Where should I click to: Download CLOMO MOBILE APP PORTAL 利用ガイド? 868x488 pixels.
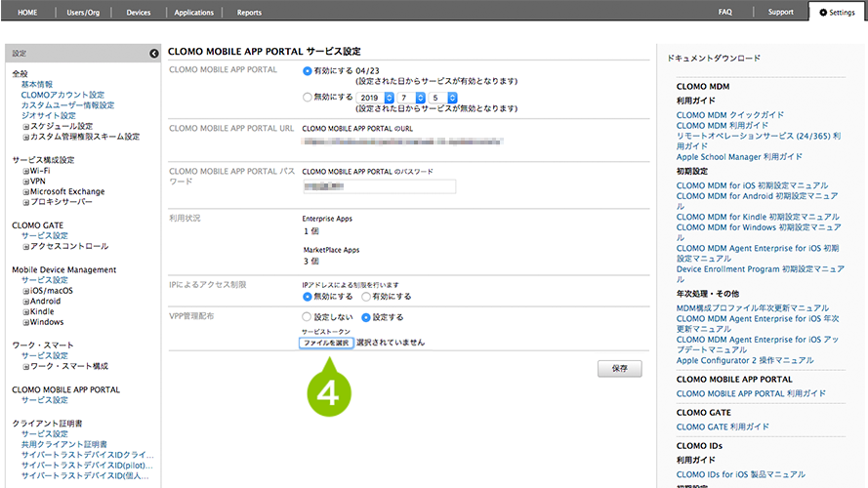point(751,394)
